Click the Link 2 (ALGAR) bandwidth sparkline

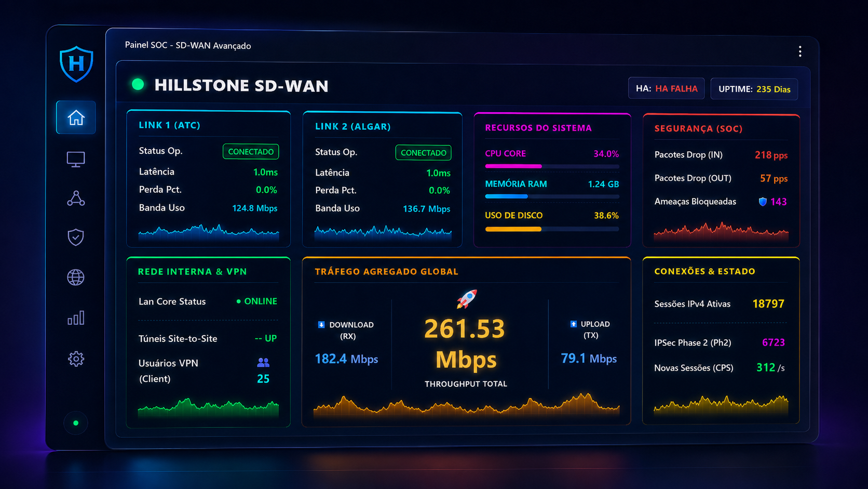point(383,232)
